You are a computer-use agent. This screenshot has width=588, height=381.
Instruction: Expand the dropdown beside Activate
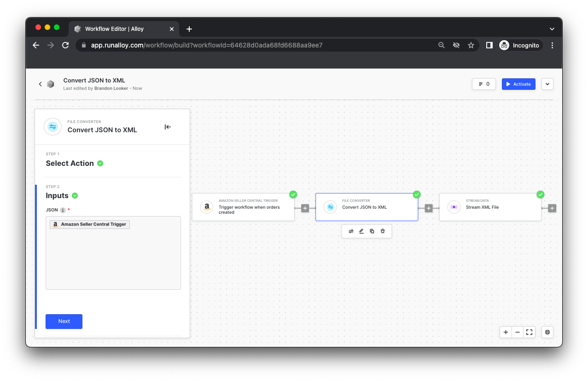[547, 84]
